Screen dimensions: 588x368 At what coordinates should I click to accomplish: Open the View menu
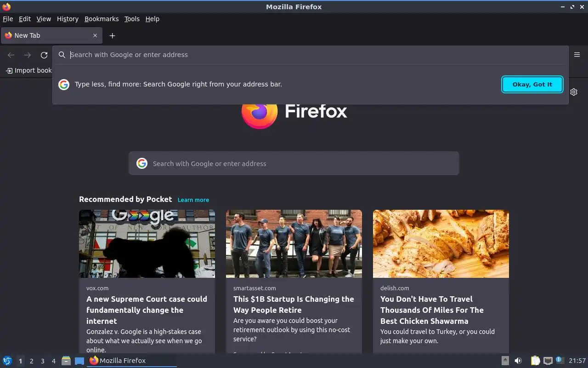(44, 19)
